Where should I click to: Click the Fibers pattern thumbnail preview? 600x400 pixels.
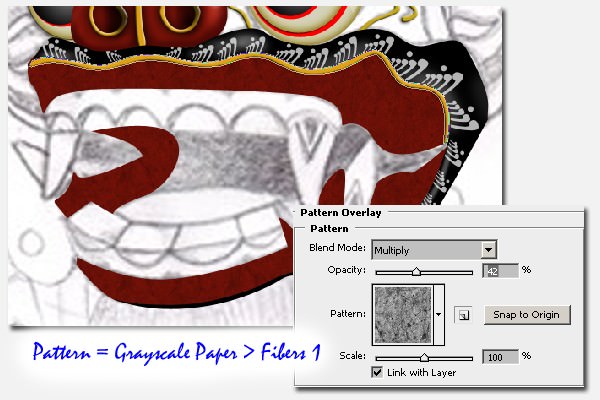[403, 315]
